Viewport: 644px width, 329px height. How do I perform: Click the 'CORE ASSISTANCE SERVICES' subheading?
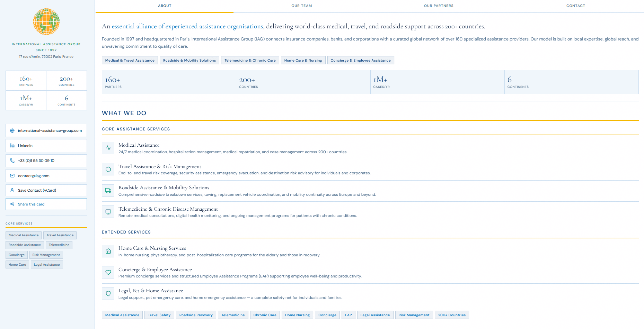tap(136, 129)
